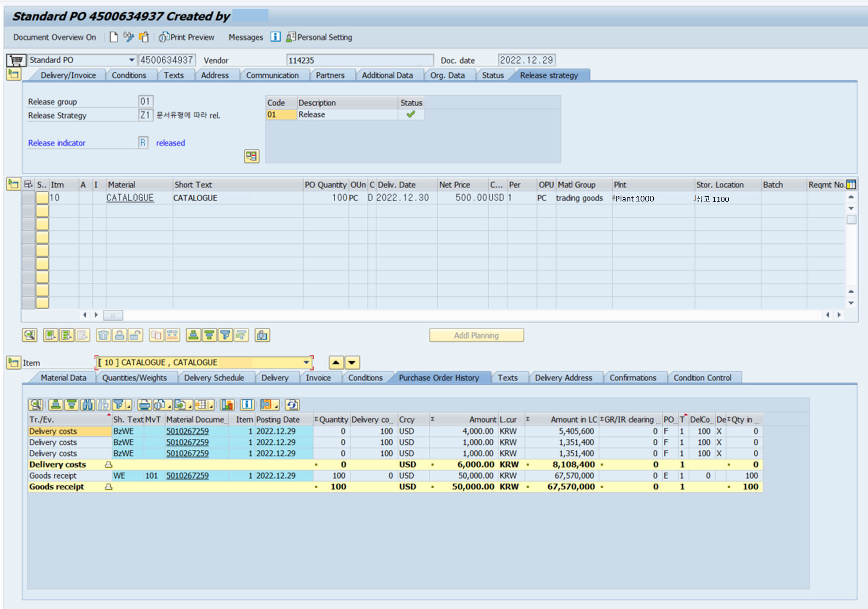
Task: Click the Messages information icon
Action: [275, 37]
